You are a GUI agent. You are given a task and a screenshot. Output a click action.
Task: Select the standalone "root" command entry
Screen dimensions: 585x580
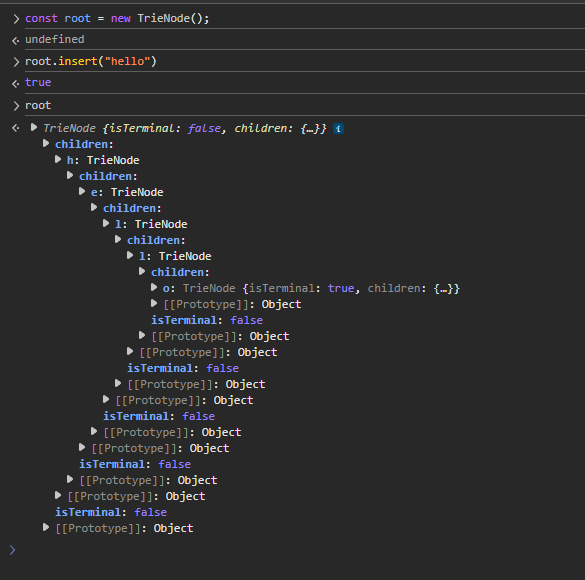38,106
